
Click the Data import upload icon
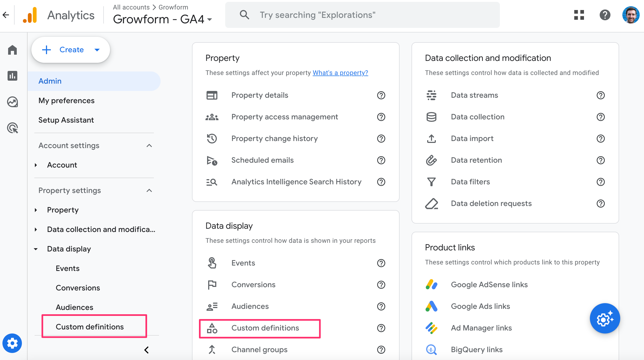point(431,139)
